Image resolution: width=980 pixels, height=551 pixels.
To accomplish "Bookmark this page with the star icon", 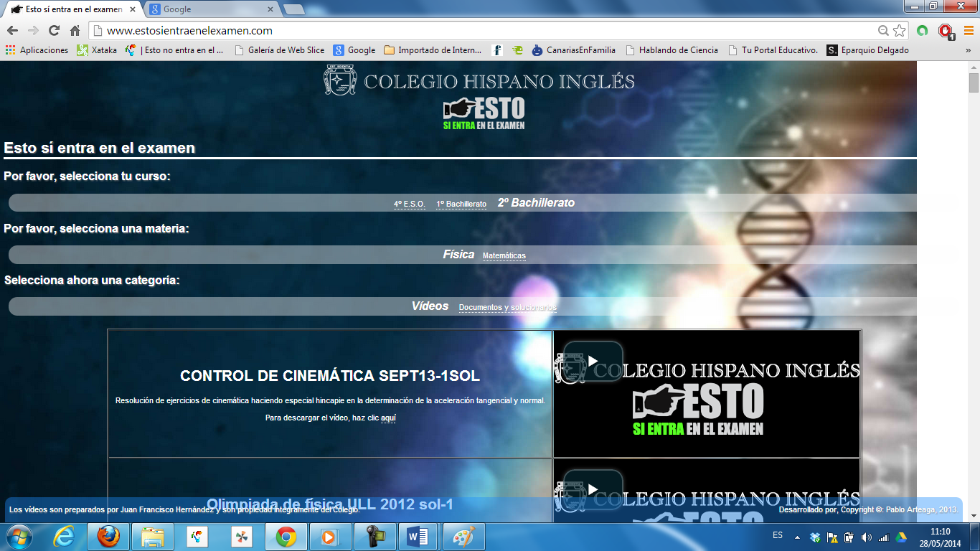I will [900, 31].
